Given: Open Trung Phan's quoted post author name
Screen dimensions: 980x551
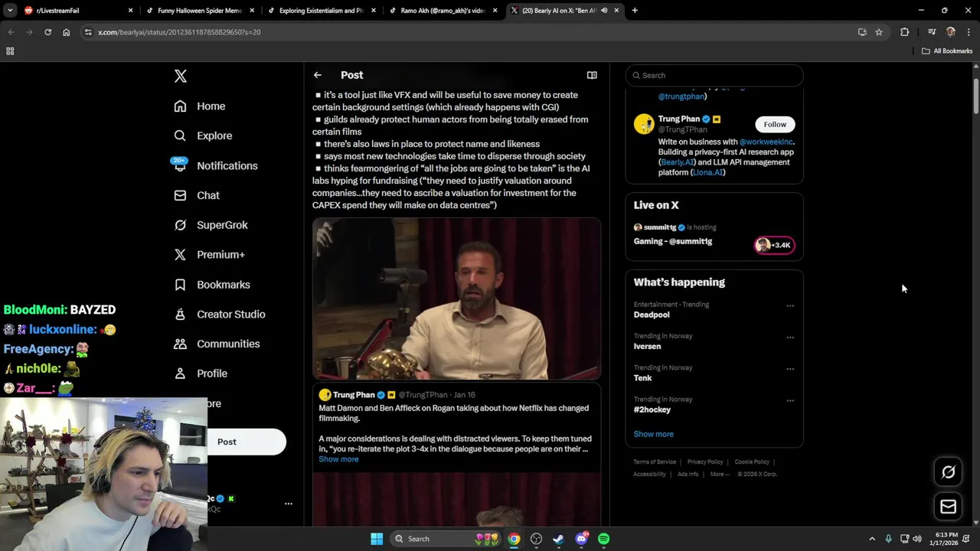Looking at the screenshot, I should click(354, 395).
